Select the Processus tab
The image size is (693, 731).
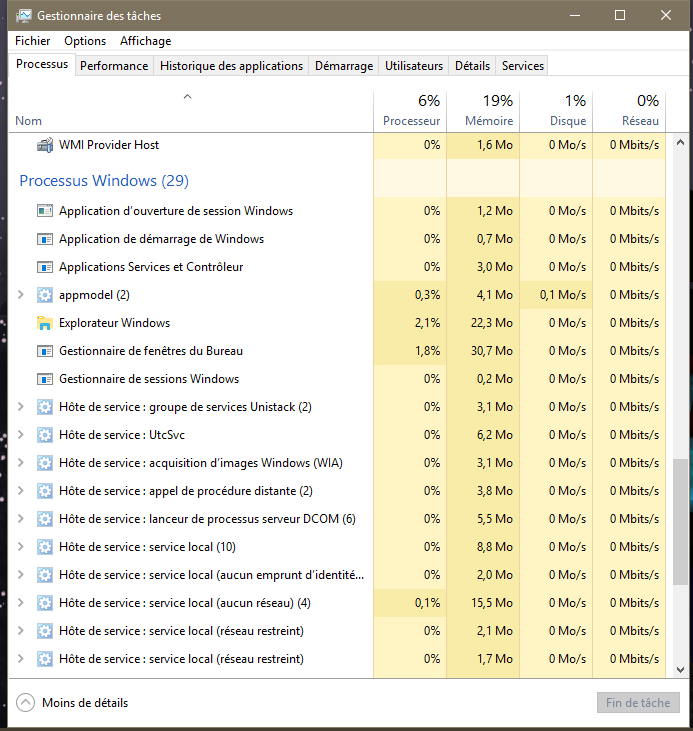[x=42, y=64]
